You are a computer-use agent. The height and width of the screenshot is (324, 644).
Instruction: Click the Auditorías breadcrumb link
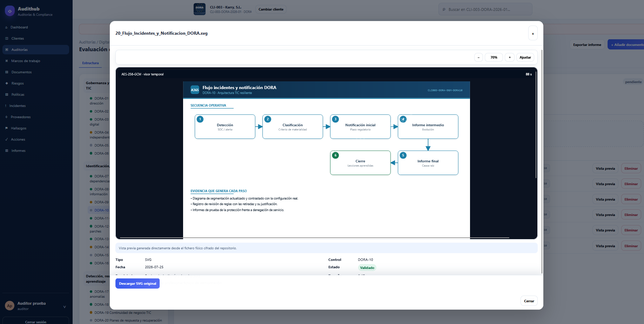(87, 42)
